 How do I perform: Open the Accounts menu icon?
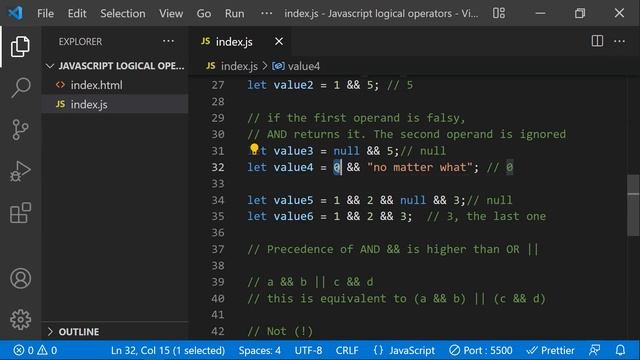pos(20,278)
